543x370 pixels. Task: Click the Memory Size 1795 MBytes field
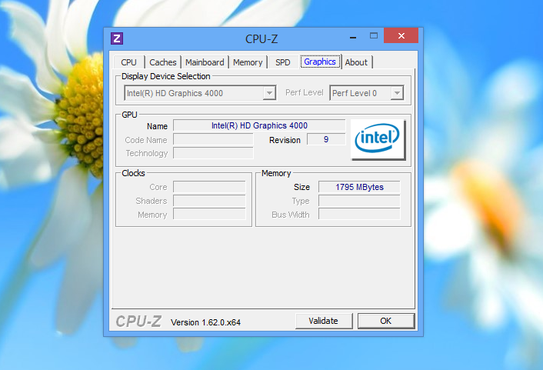click(359, 187)
